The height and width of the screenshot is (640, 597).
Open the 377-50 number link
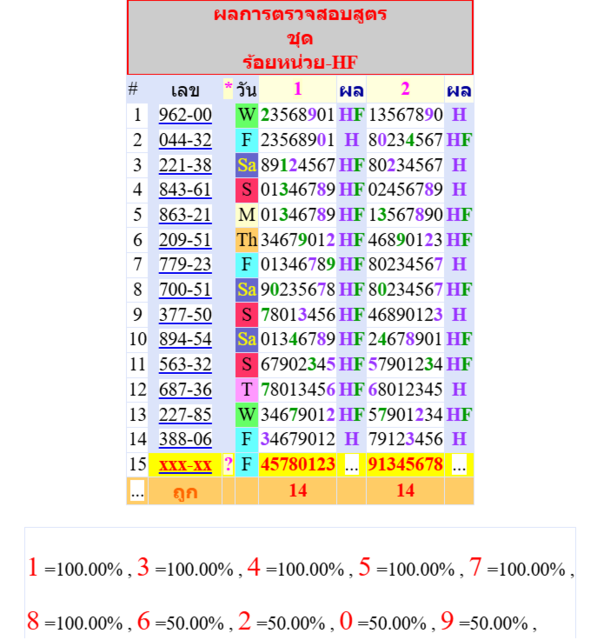[x=185, y=314]
